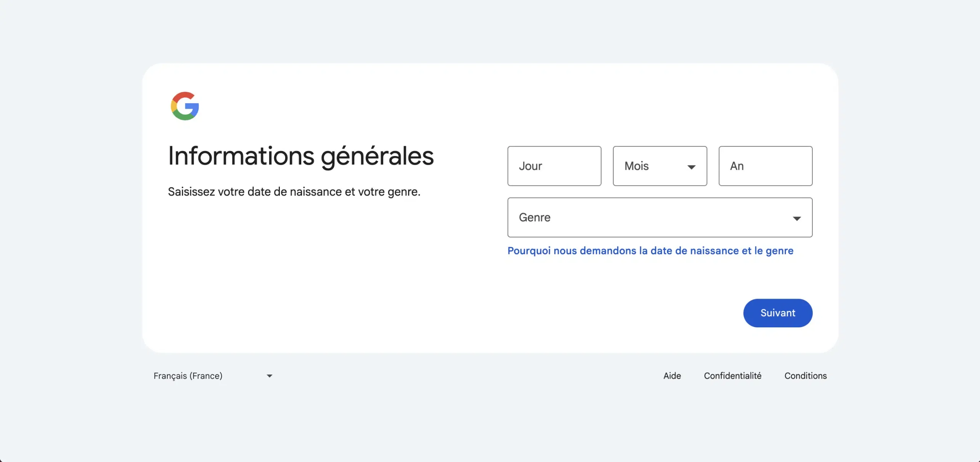Click the Informations générales heading

click(301, 156)
